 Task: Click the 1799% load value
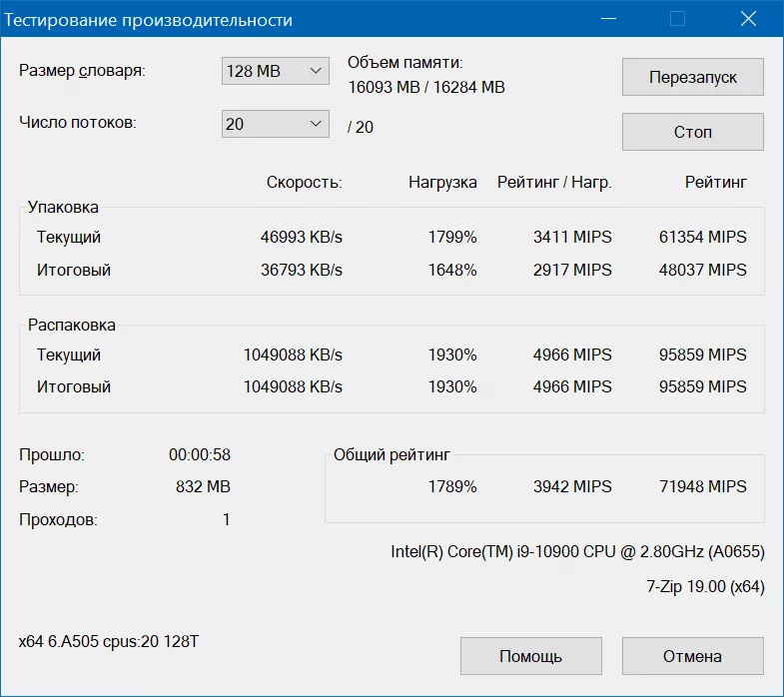pos(452,237)
